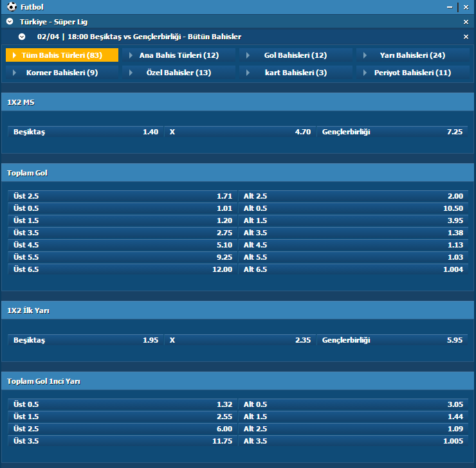Screen dimensions: 476x468
Task: Bet Beşiktaş full-time at 1.40
Action: 86,132
